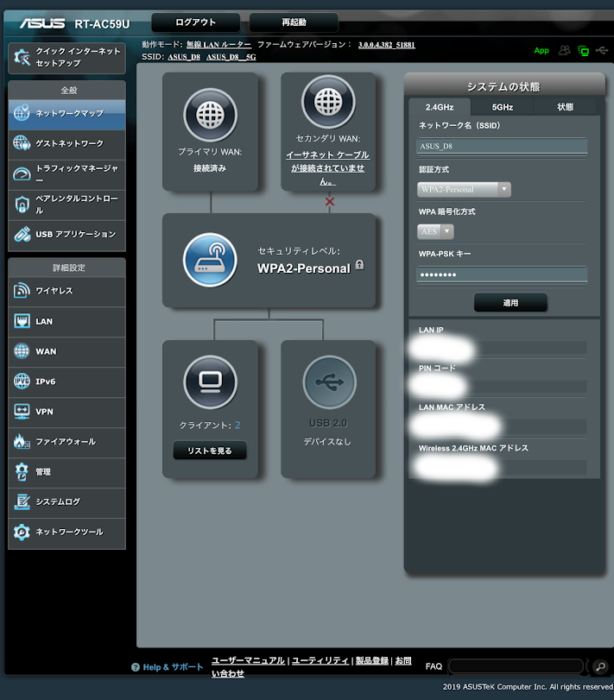Image resolution: width=614 pixels, height=700 pixels.
Task: Open the 認証方式 WPA2-Personal dropdown
Action: [464, 189]
